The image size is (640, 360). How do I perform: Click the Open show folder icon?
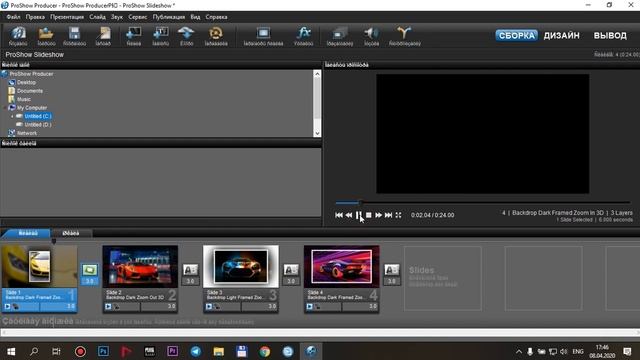pyautogui.click(x=46, y=36)
